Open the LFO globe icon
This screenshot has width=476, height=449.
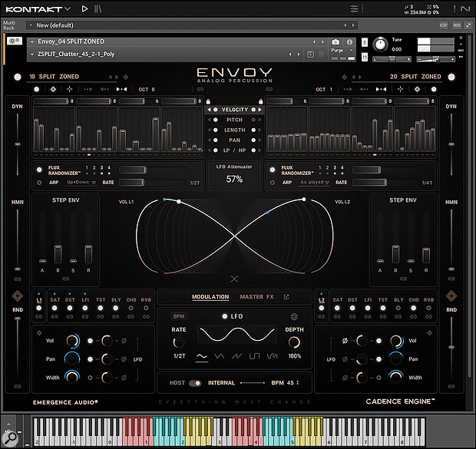coord(294,317)
